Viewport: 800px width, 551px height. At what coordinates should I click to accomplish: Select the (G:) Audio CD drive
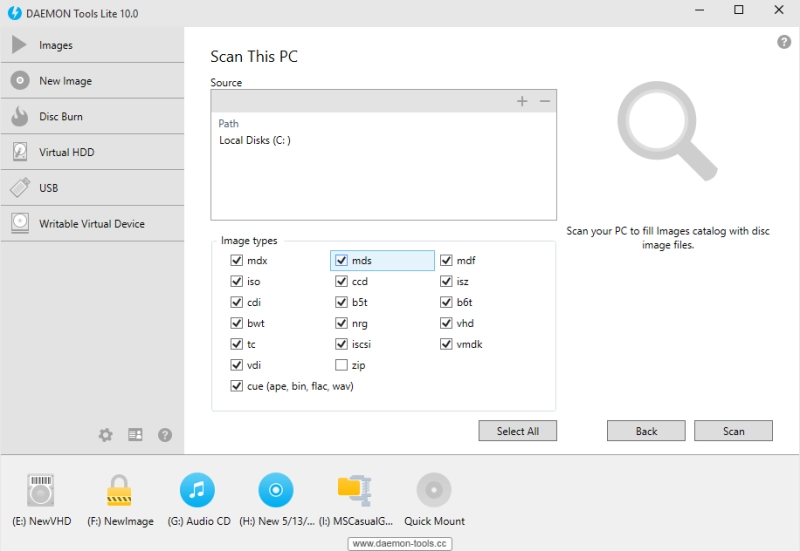click(197, 490)
